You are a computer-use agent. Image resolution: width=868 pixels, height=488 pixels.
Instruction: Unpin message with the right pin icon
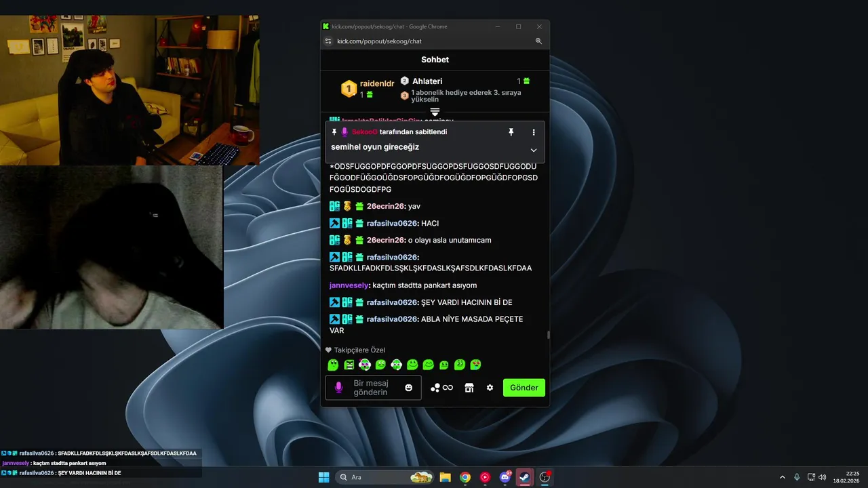[x=511, y=132]
